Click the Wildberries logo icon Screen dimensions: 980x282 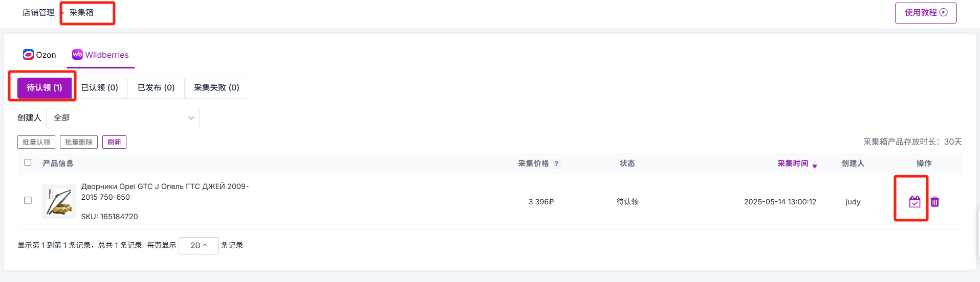77,55
